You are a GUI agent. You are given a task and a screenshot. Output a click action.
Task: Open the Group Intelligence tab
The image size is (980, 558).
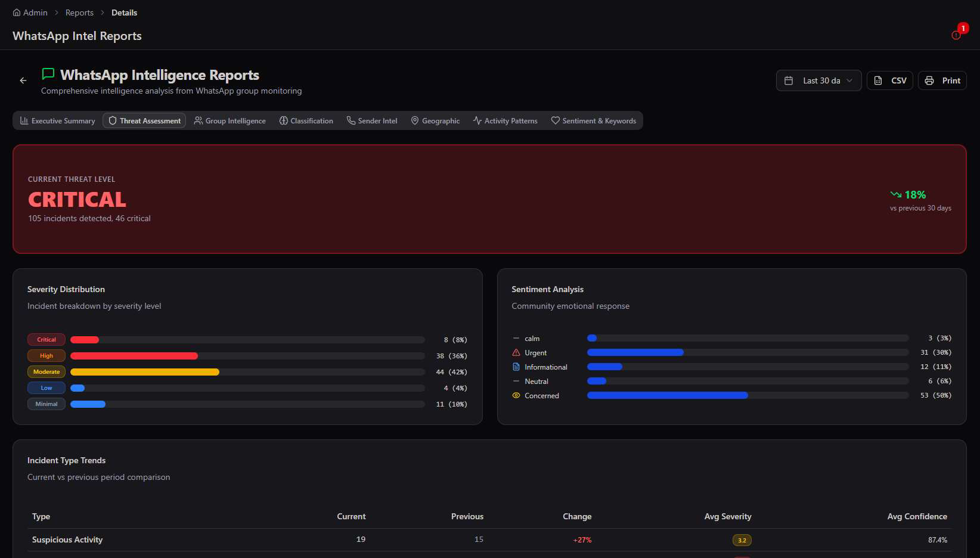pyautogui.click(x=230, y=120)
